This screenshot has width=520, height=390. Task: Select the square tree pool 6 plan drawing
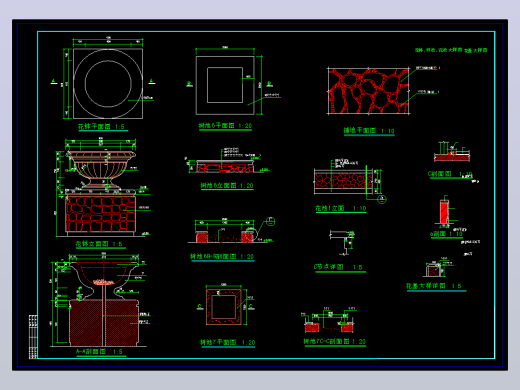(225, 85)
